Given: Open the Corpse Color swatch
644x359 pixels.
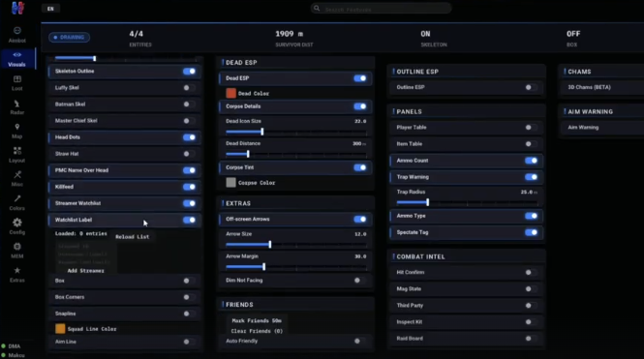Looking at the screenshot, I should [230, 183].
